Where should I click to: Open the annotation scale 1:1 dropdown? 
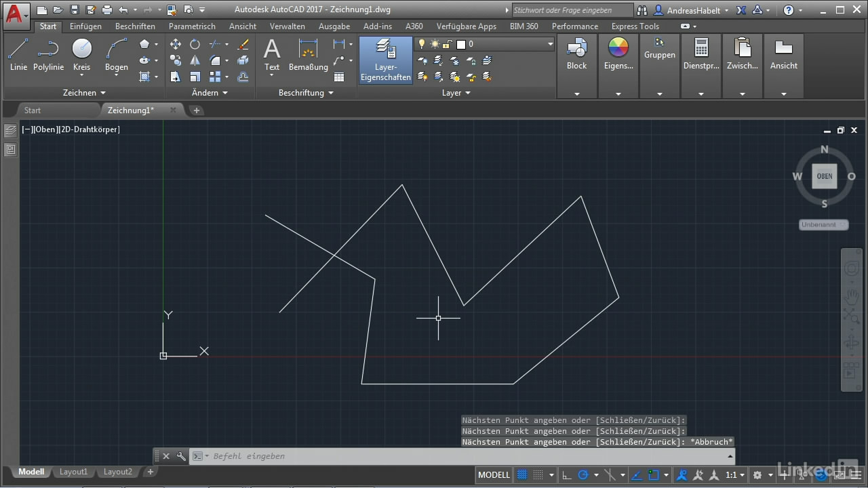(x=735, y=475)
